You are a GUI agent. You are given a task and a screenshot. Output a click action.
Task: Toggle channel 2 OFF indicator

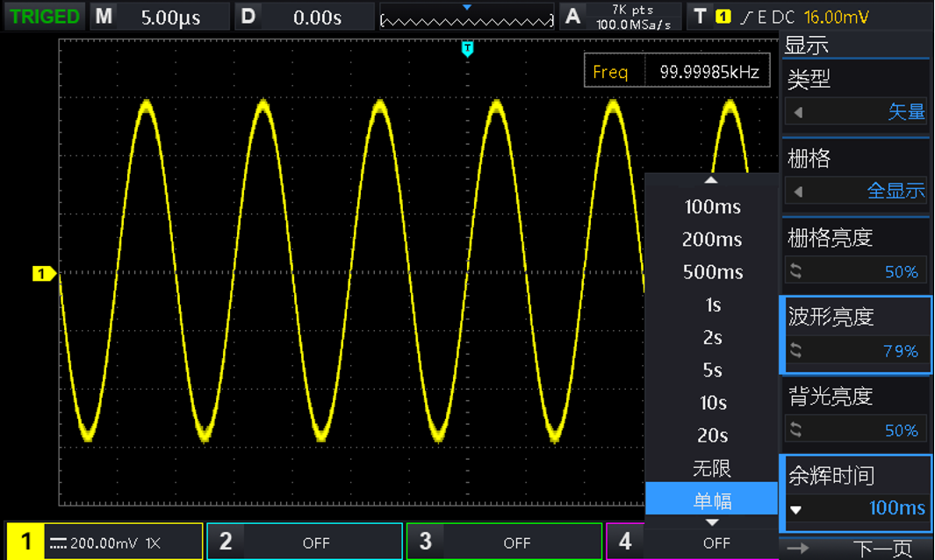point(304,542)
